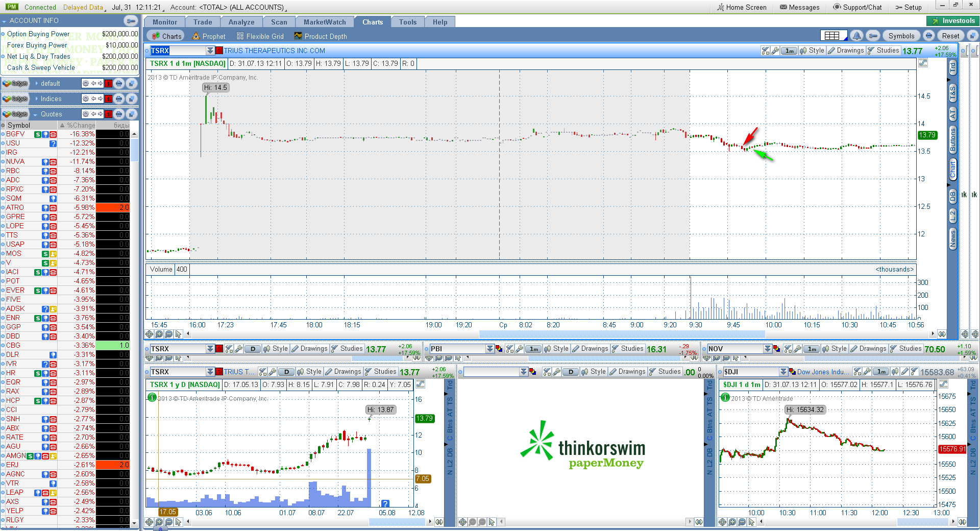Click Quotes list vertical scrollbar
Viewport: 980px width, 531px height.
coord(135,150)
